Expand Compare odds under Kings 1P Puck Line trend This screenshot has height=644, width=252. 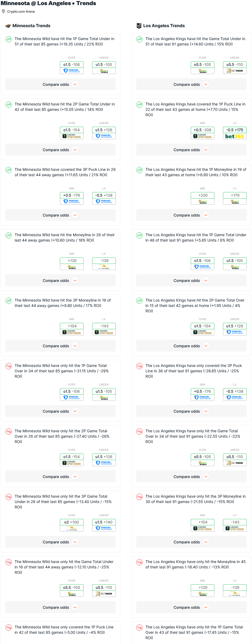tap(191, 150)
